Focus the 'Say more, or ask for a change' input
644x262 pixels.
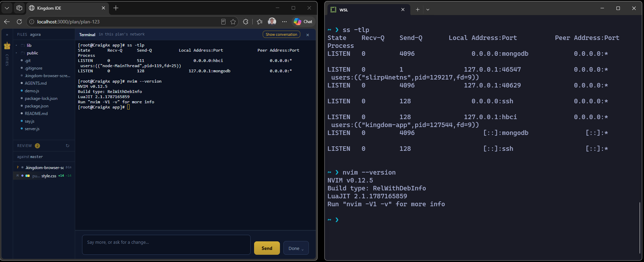pyautogui.click(x=166, y=245)
